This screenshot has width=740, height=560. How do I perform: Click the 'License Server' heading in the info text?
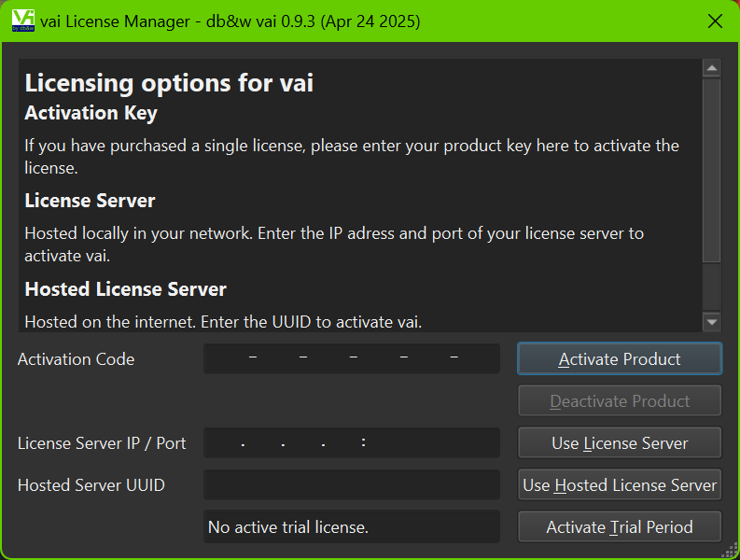pos(90,201)
